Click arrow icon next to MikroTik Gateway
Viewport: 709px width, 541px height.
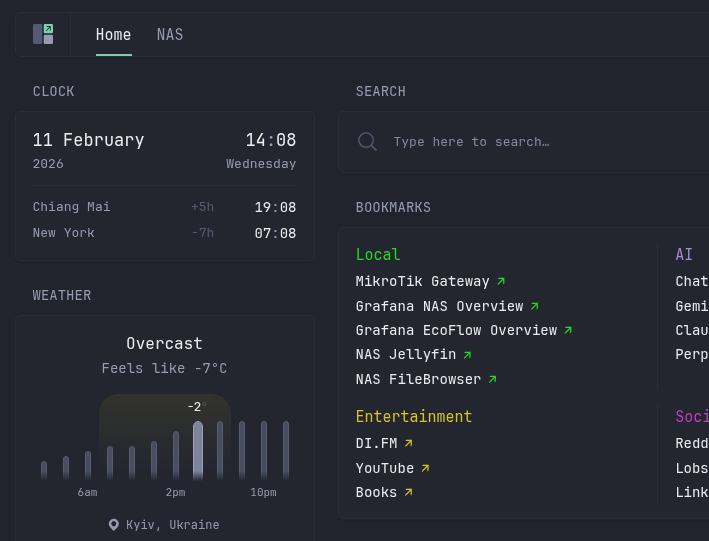pos(501,282)
